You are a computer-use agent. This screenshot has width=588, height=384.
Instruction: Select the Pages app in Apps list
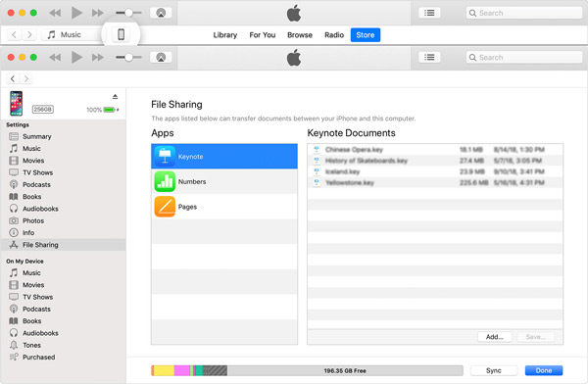[x=224, y=207]
